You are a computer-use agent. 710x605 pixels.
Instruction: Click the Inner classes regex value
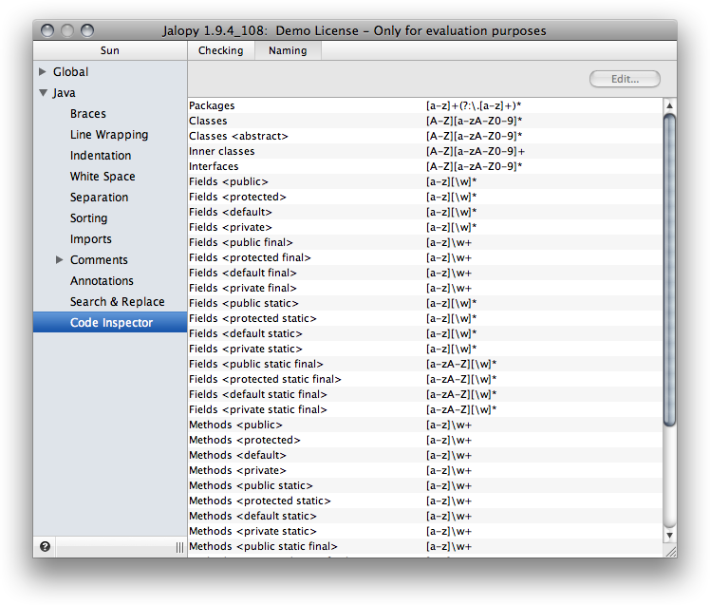tap(475, 151)
